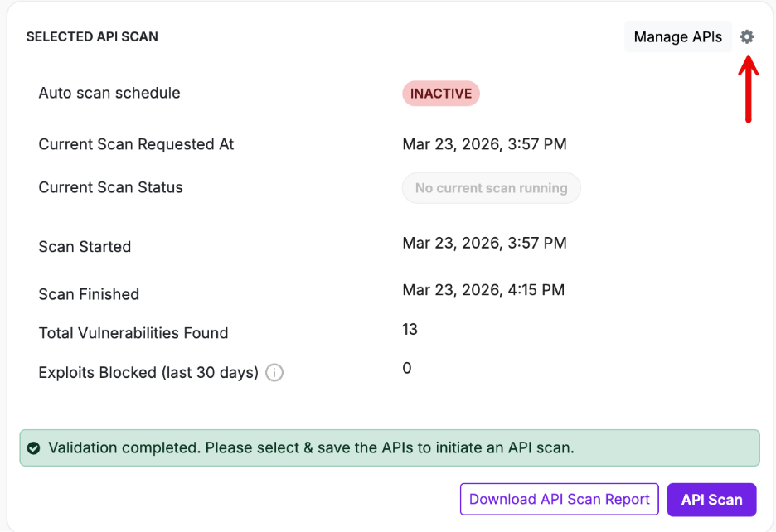
Task: Click the Total Vulnerabilities Found label
Action: pyautogui.click(x=133, y=333)
